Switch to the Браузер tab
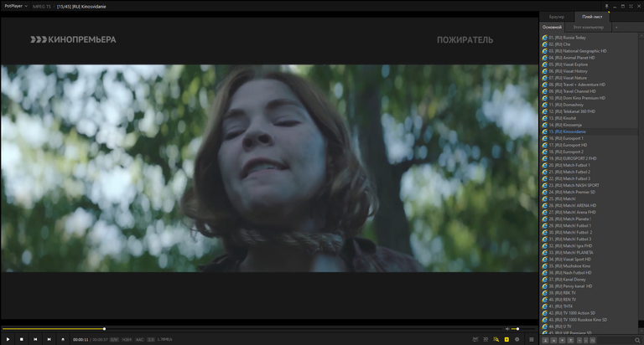Viewport: 644px width, 345px height. (x=557, y=17)
